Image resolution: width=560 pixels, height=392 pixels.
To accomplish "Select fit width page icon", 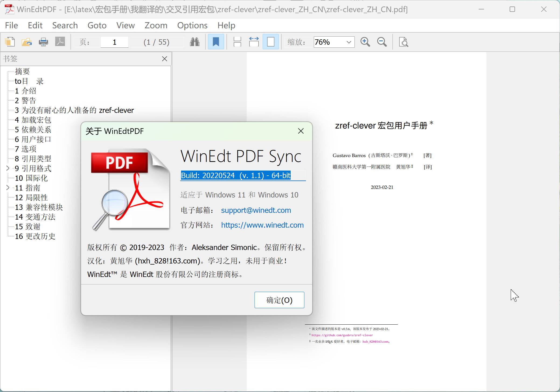I will click(254, 42).
